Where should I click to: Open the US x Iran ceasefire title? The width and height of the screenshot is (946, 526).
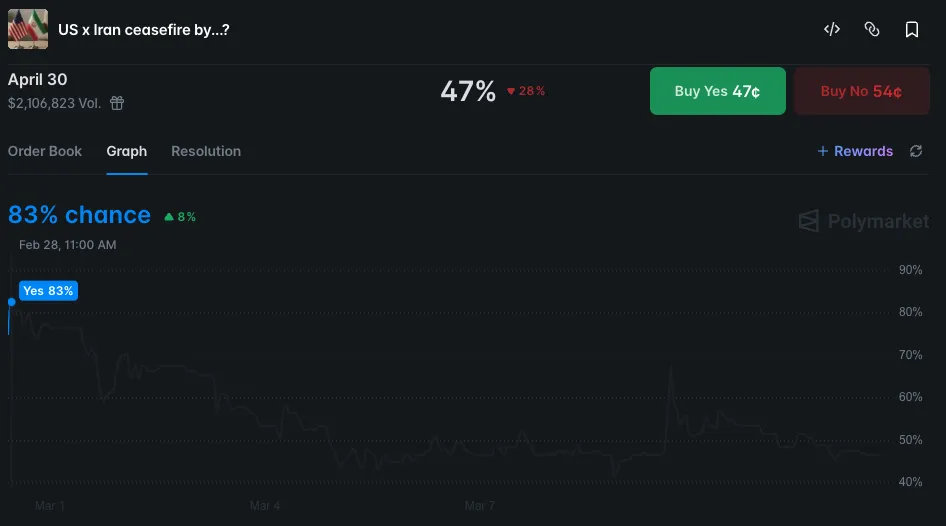coord(144,30)
